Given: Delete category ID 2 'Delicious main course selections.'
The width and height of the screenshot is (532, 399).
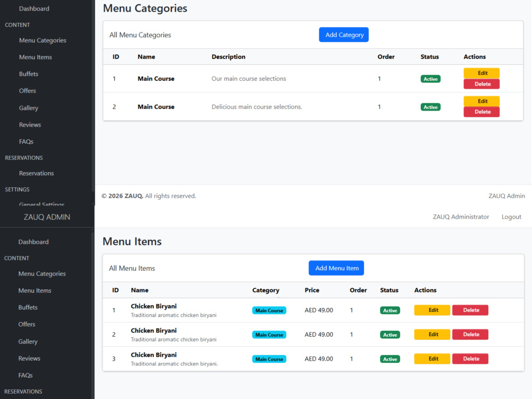Looking at the screenshot, I should click(x=481, y=112).
